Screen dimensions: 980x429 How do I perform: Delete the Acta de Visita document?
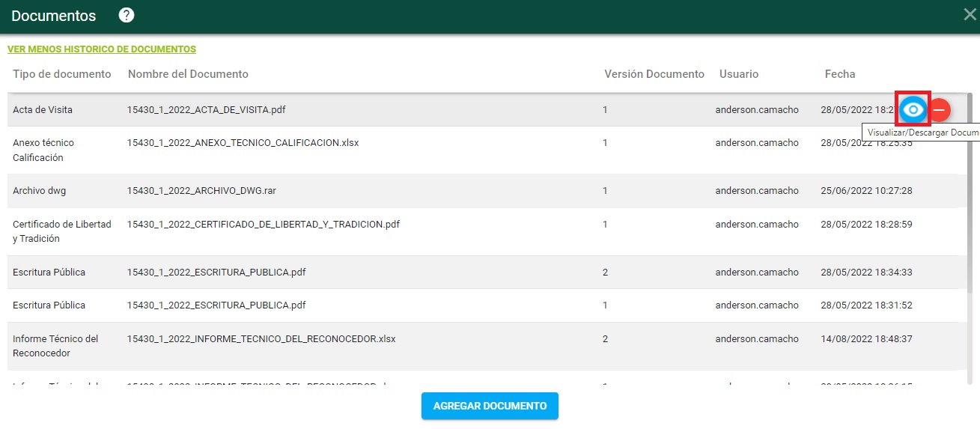(x=939, y=110)
